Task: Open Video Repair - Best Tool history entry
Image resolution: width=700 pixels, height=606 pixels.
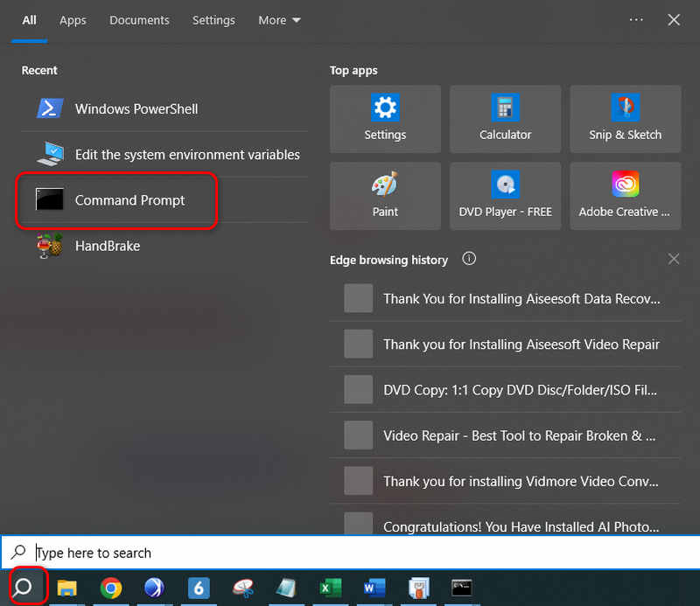Action: [506, 435]
